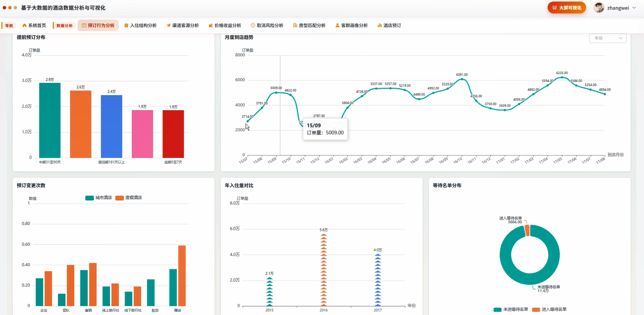Expand the zhangwei account menu arrow
Viewport: 644px width, 315px height.
point(634,8)
